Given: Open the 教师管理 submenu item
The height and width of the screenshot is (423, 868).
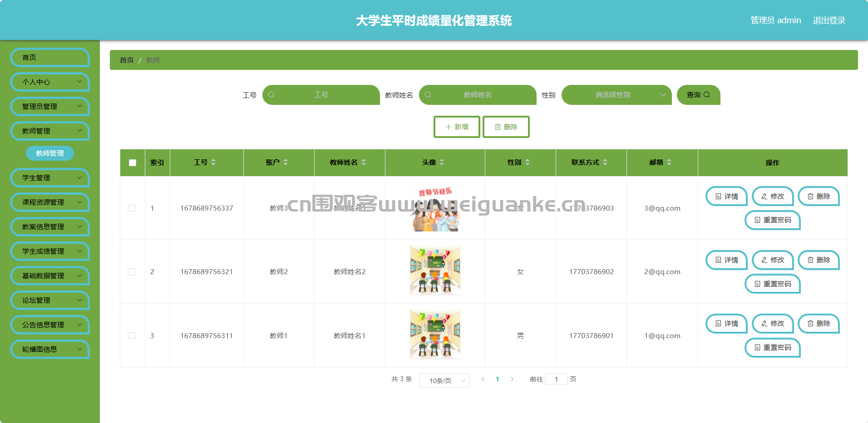Looking at the screenshot, I should [50, 153].
